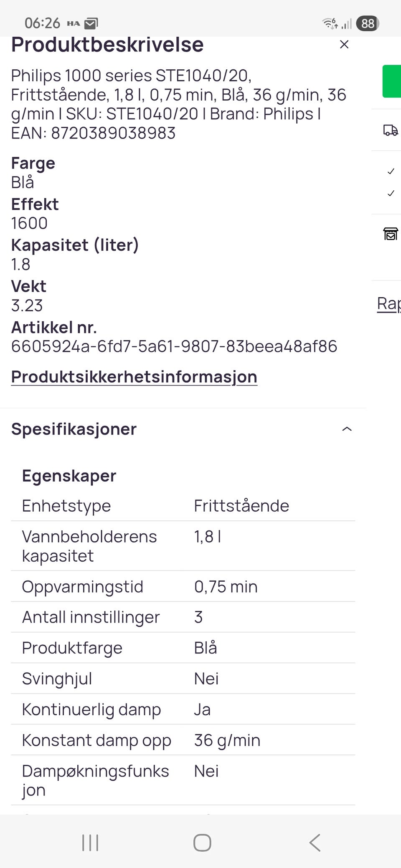Screen dimensions: 401x868
Task: Tap the partially visible Rap link
Action: (x=388, y=303)
